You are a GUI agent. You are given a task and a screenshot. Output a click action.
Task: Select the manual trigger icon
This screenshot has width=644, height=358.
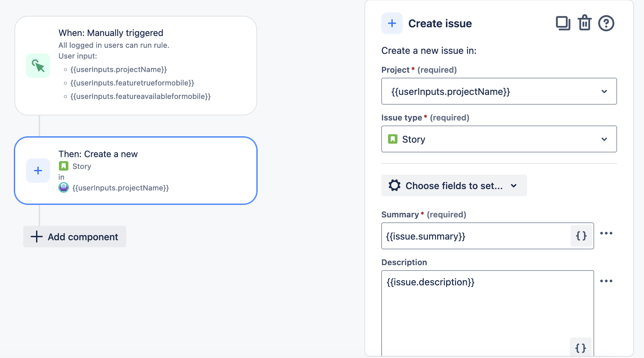(x=38, y=66)
